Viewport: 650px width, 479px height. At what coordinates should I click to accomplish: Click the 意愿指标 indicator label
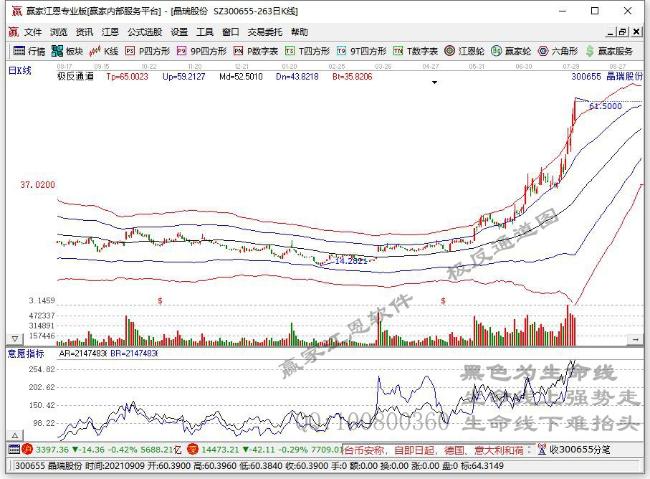[x=26, y=353]
